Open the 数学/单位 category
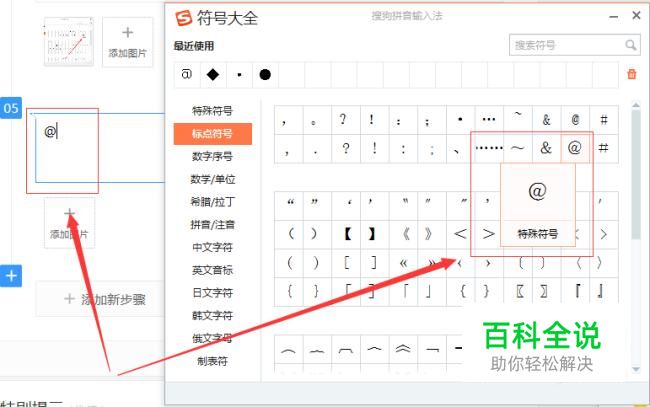Image resolution: width=650 pixels, height=407 pixels. (212, 179)
